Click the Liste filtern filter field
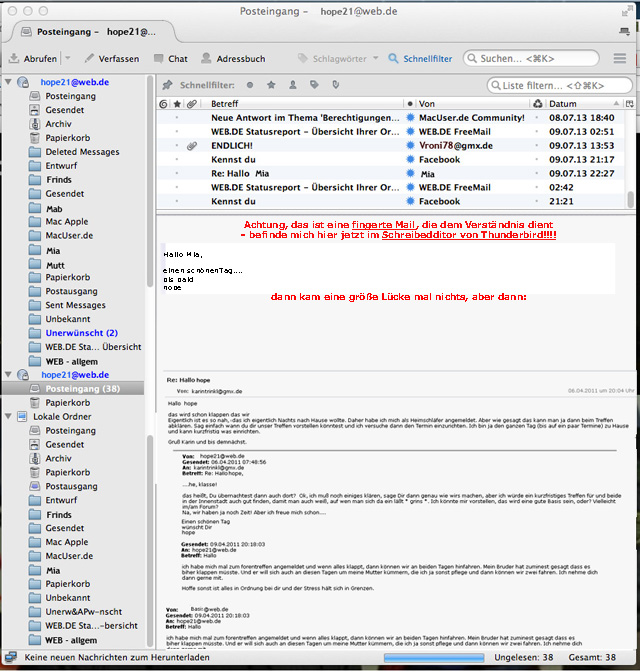 click(x=559, y=85)
